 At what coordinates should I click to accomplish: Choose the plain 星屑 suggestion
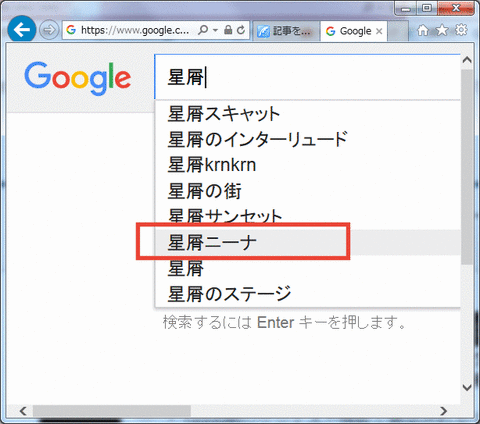pyautogui.click(x=307, y=268)
